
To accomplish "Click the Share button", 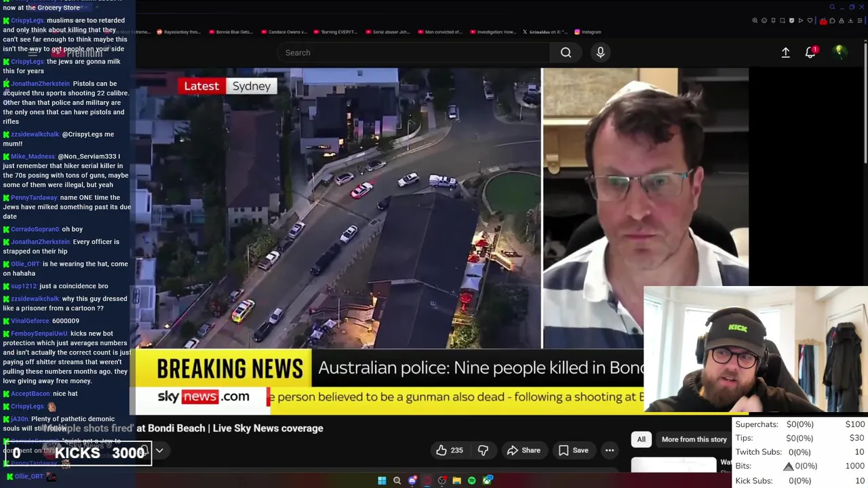I will coord(524,450).
